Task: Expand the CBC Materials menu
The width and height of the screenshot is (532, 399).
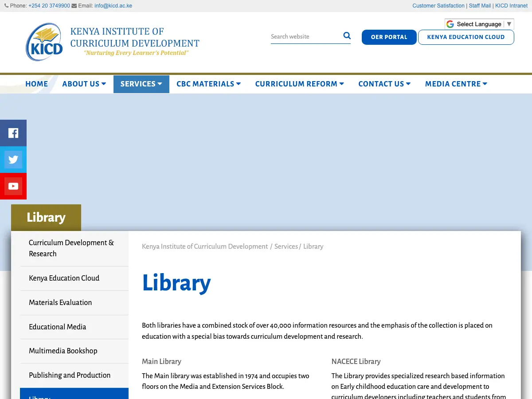Action: point(208,84)
